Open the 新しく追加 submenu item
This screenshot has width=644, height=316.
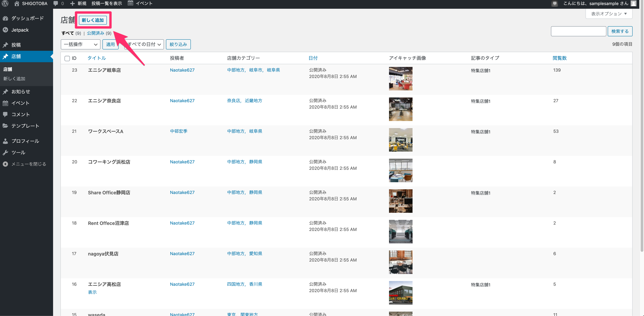(14, 78)
